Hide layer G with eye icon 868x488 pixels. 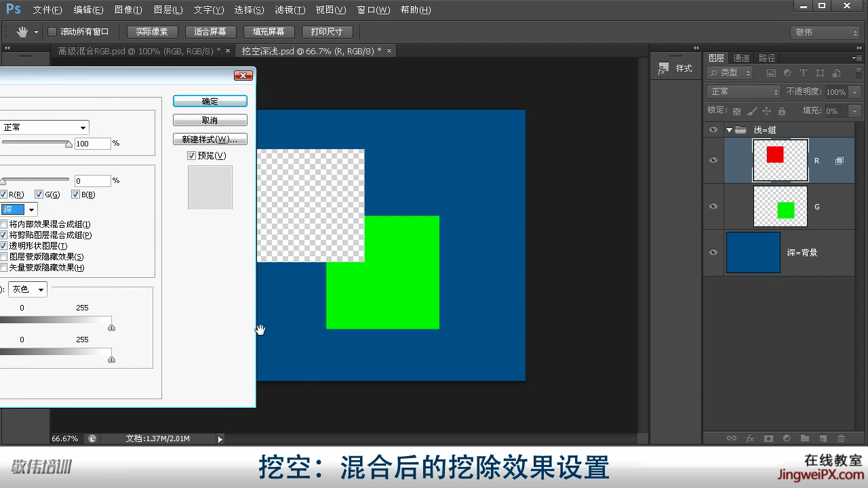(713, 206)
